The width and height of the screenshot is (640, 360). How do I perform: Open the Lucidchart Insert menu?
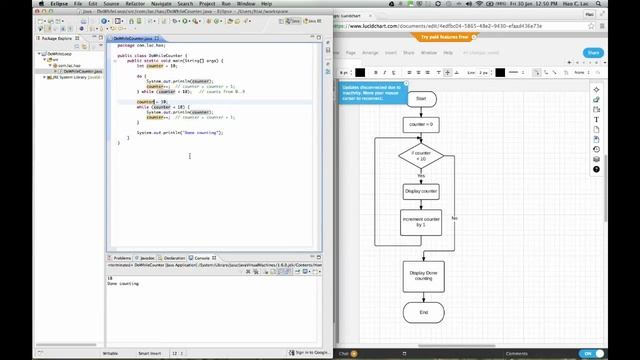coord(391,53)
